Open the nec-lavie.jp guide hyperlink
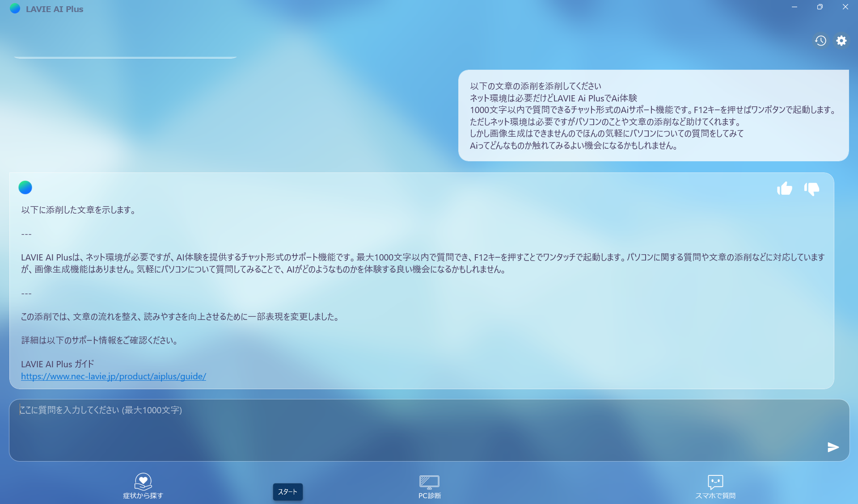The height and width of the screenshot is (504, 858). (113, 376)
